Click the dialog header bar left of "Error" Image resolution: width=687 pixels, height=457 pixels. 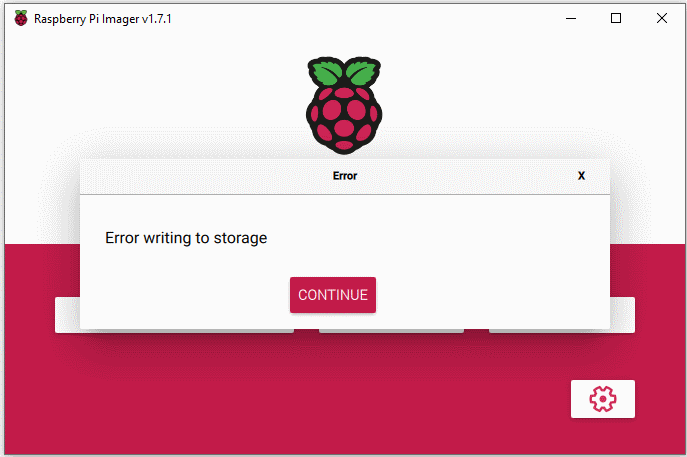(x=206, y=176)
